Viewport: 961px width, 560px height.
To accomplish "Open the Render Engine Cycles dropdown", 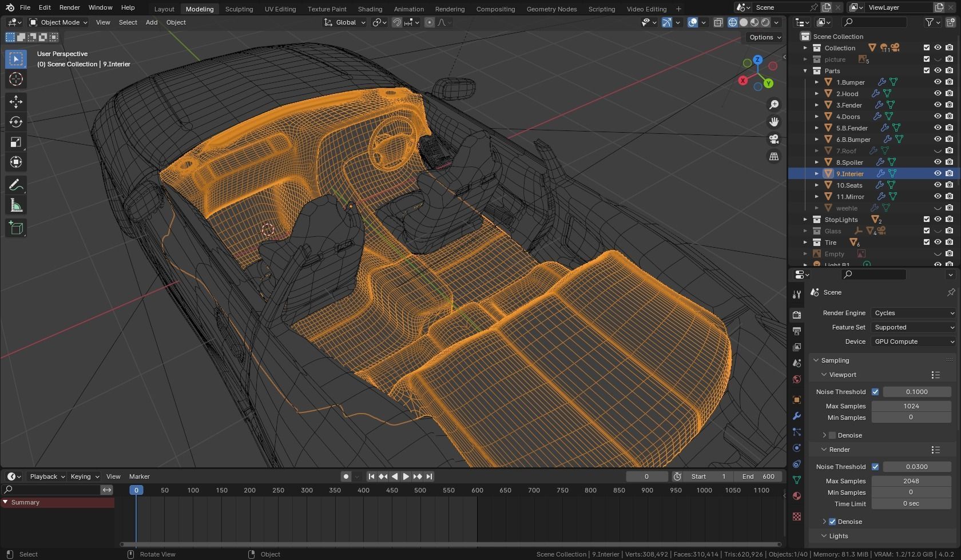I will click(914, 313).
